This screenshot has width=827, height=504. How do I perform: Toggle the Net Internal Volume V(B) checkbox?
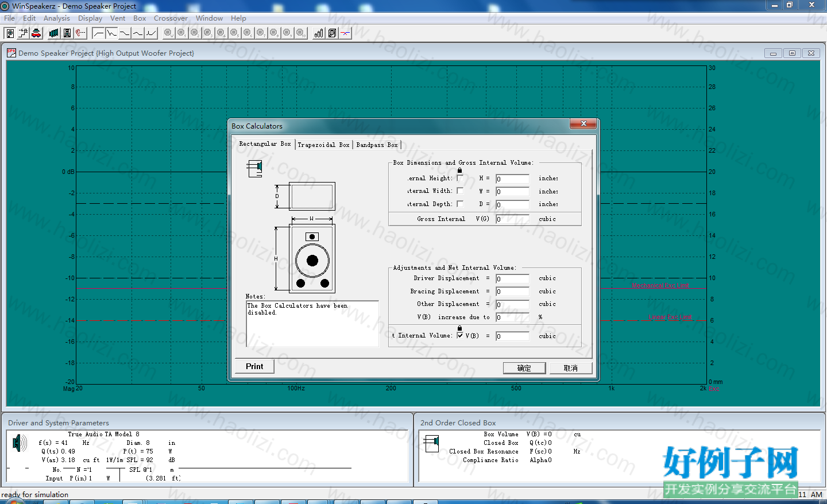[x=460, y=335]
